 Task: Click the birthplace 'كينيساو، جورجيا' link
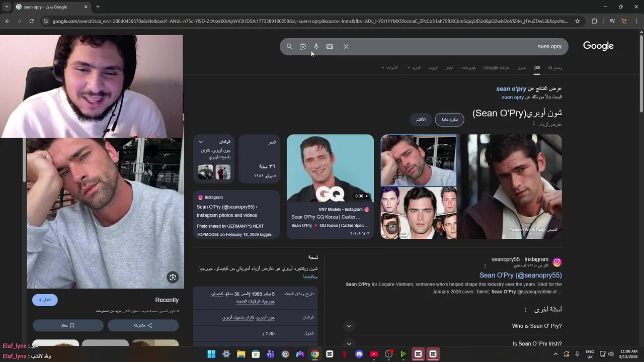point(243,297)
